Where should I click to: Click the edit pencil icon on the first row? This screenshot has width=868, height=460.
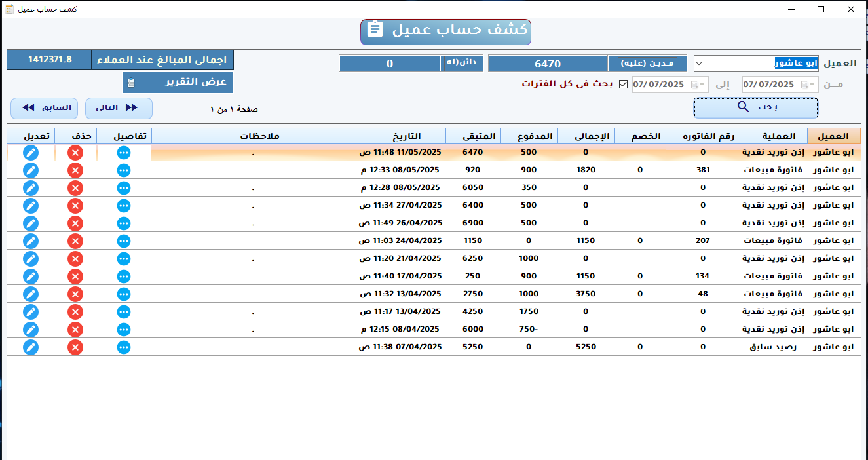pos(31,152)
